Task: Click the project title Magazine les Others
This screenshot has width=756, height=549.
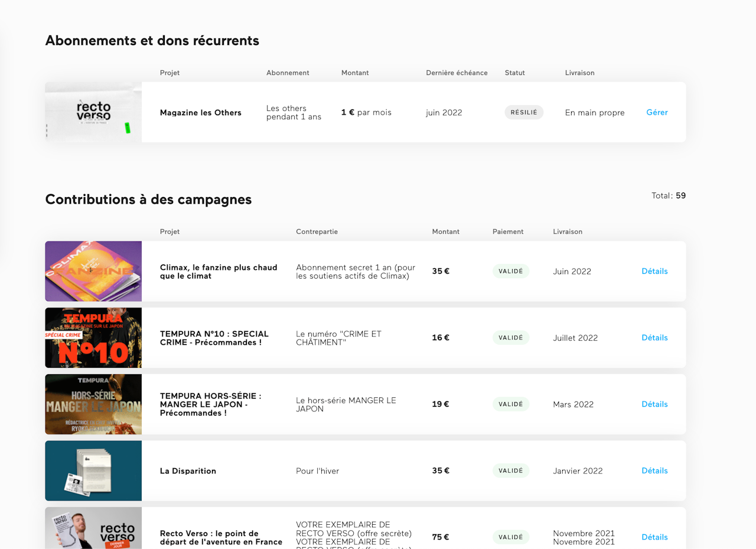Action: pos(201,113)
